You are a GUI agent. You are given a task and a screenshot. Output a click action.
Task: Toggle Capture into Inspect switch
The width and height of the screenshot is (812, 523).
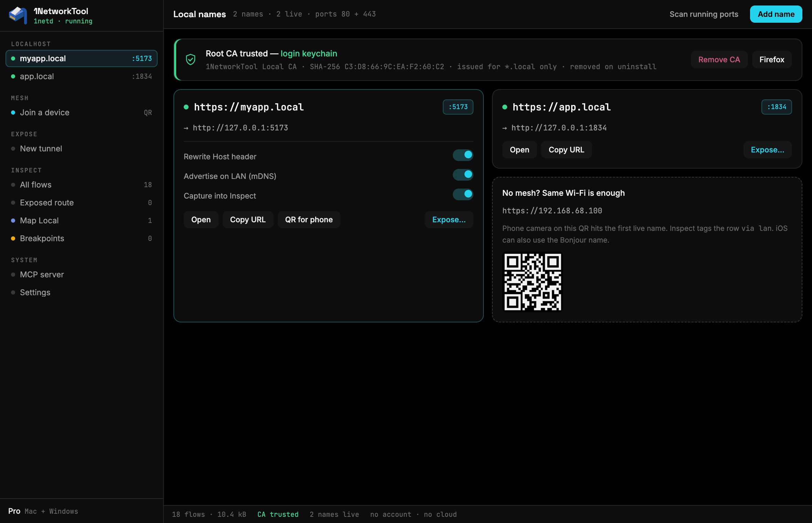[463, 194]
